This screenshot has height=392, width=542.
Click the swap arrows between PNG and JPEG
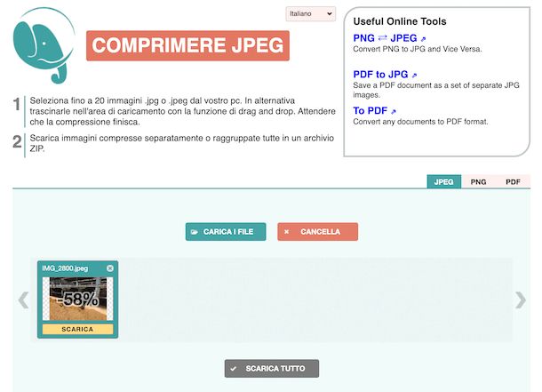pos(382,37)
